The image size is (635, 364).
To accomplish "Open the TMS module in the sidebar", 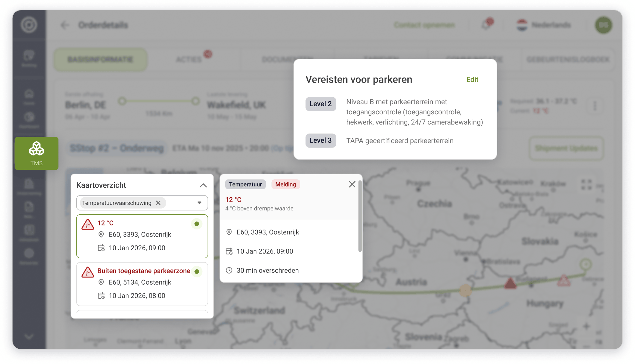I will click(x=37, y=153).
